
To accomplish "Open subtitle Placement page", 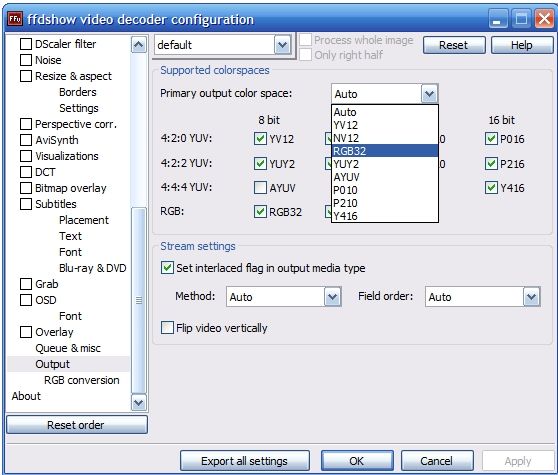I will coord(84,220).
